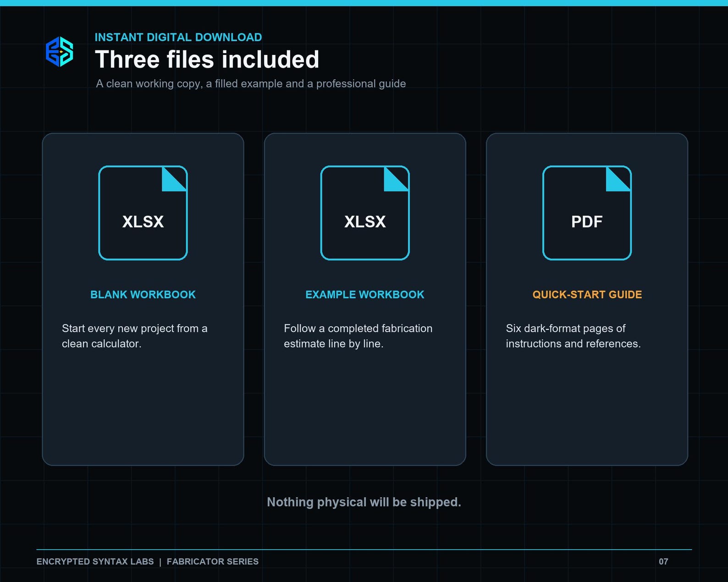Select the 'INSTANT DIGITAL DOWNLOAD' heading
This screenshot has width=728, height=582.
[x=178, y=37]
